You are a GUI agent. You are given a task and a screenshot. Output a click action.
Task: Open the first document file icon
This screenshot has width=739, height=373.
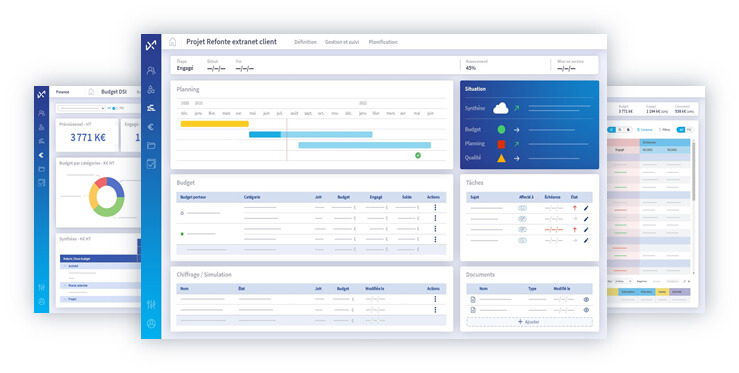coord(473,299)
